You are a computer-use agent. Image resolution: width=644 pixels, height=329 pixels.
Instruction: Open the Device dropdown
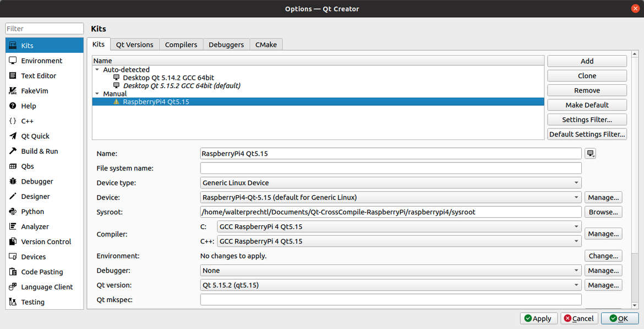[391, 197]
